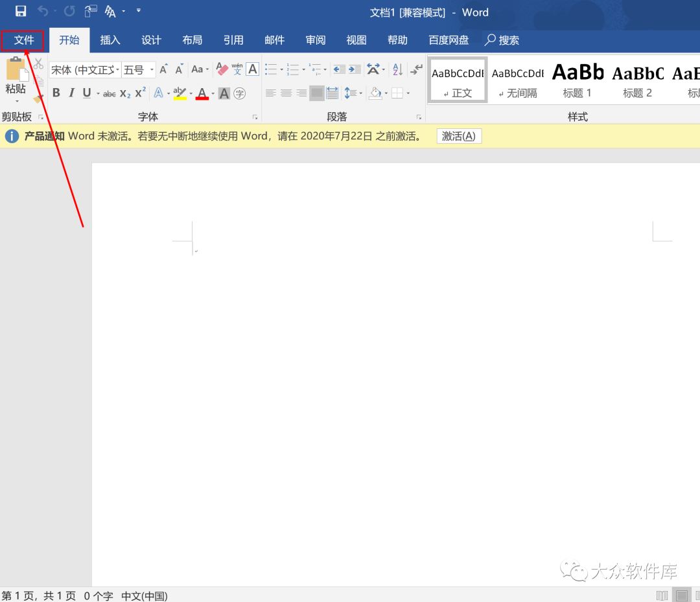Toggle justify paragraph alignment

[316, 93]
